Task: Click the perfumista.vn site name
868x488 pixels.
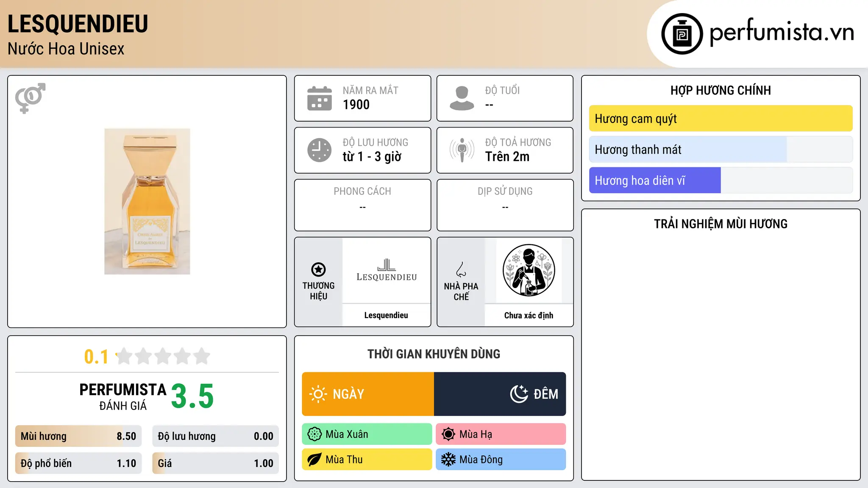Action: pos(782,32)
